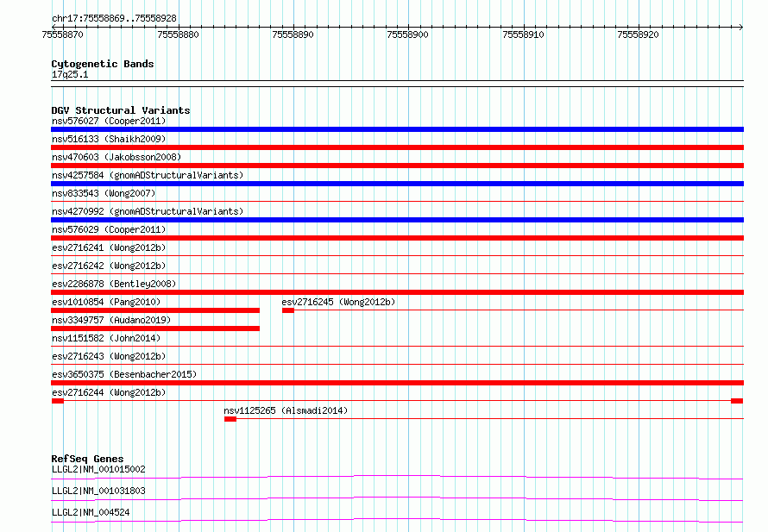Click the small red block under esv2716245
This screenshot has width=768, height=532.
[x=288, y=310]
